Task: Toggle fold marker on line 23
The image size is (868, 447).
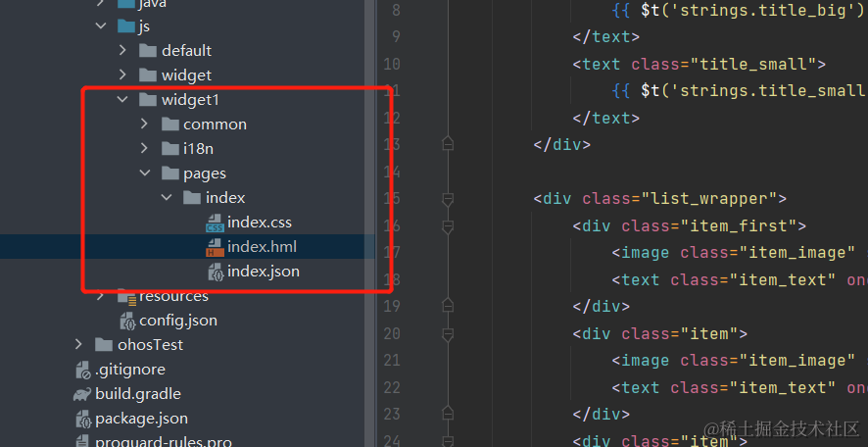Action: click(x=448, y=414)
